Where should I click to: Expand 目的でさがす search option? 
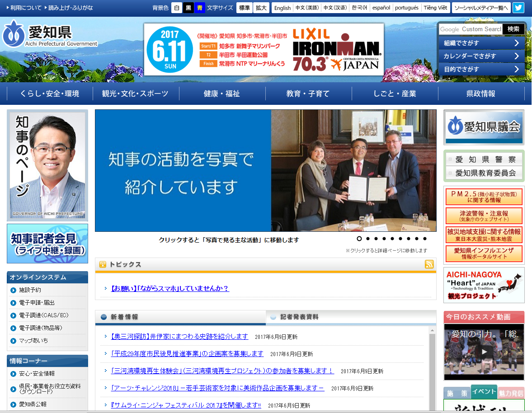click(x=481, y=69)
